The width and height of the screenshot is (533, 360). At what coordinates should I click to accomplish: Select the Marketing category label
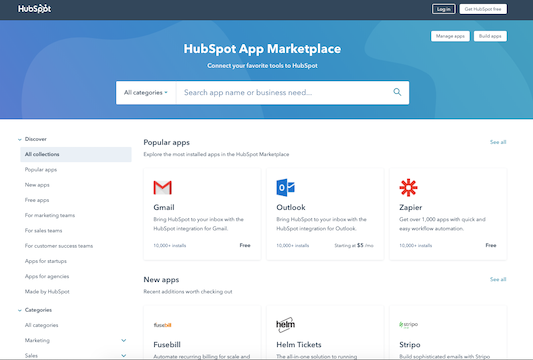pyautogui.click(x=37, y=340)
